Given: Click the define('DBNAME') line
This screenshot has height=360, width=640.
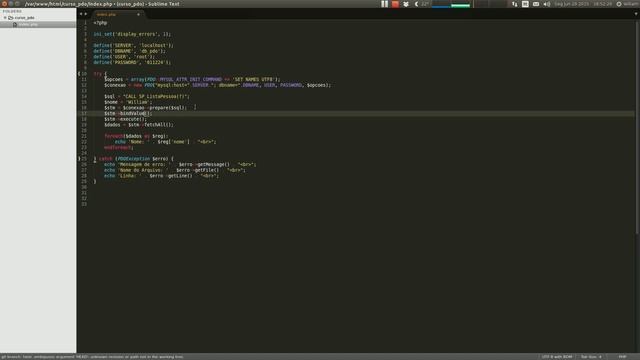Looking at the screenshot, I should (x=129, y=51).
